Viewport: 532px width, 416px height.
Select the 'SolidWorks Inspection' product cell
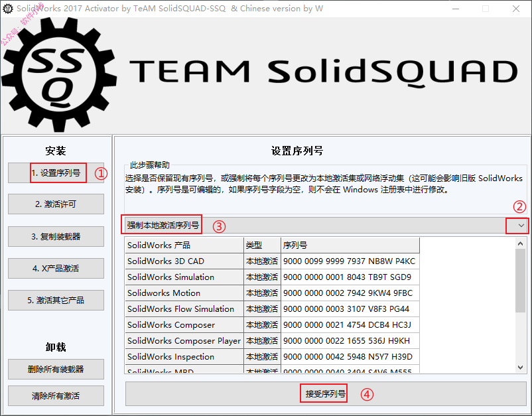(x=184, y=357)
